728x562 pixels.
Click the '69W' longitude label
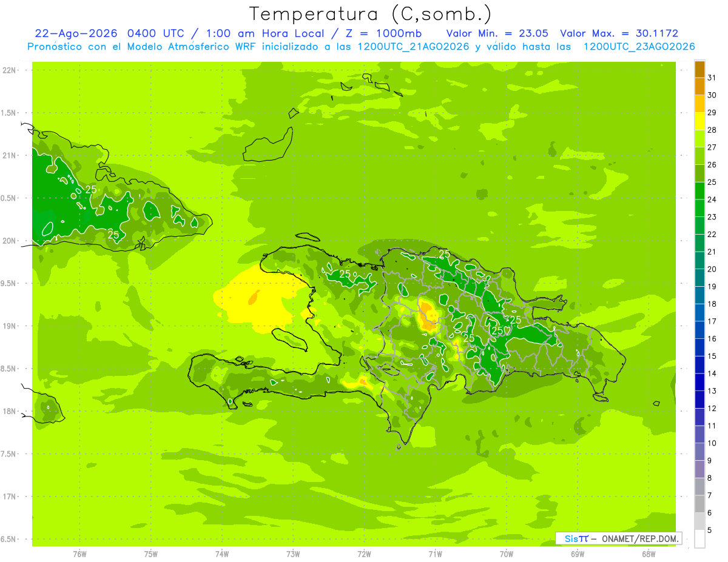(x=578, y=554)
